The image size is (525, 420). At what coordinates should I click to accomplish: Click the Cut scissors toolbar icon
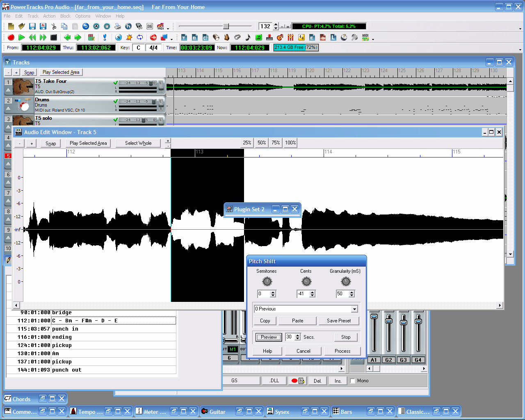coord(54,26)
